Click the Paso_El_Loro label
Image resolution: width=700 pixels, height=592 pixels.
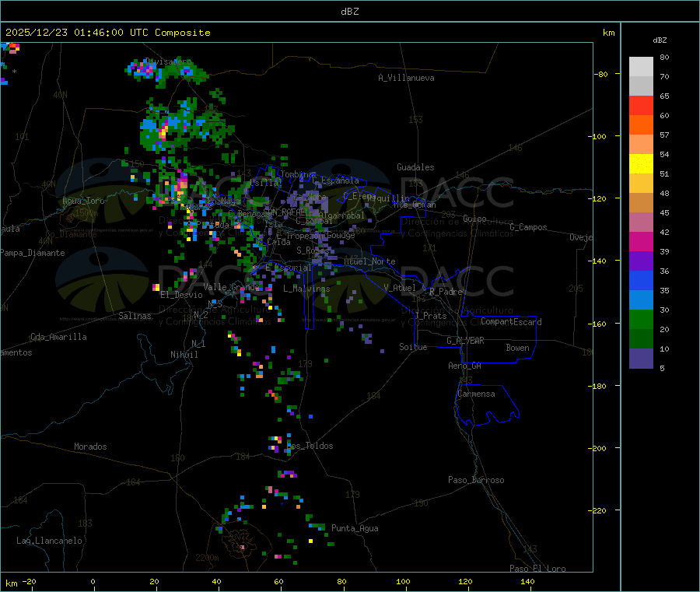tap(538, 569)
